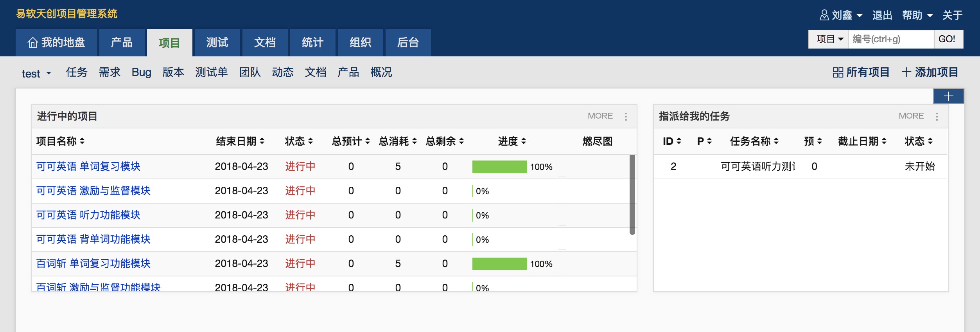980x332 pixels.
Task: Sort by 进度 column
Action: point(512,141)
